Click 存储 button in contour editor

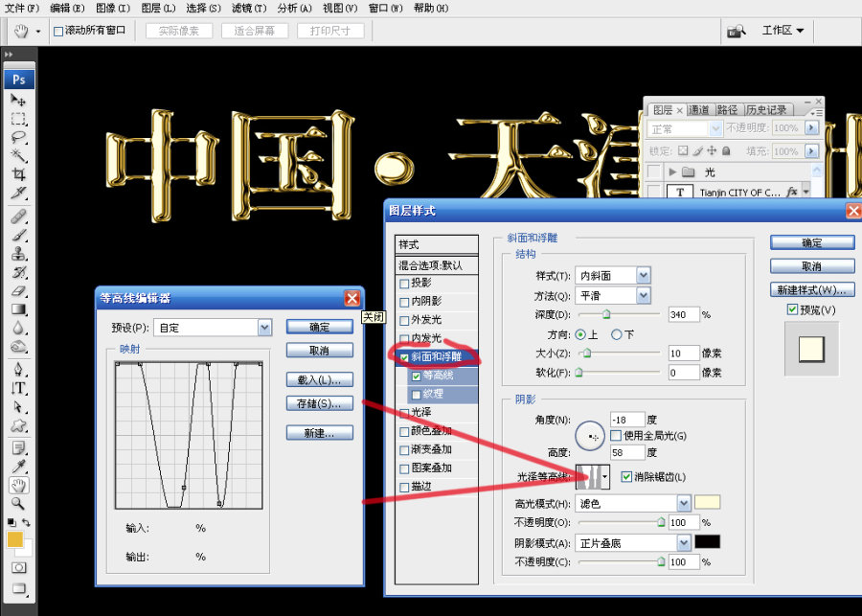(x=319, y=404)
